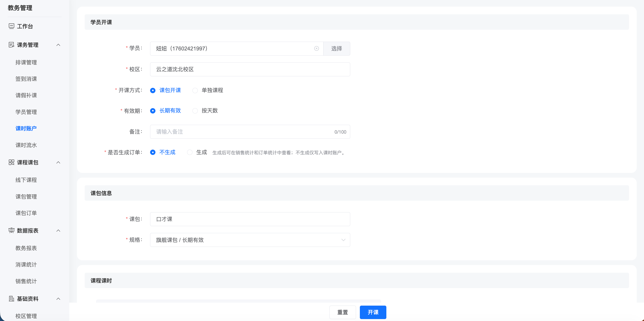The image size is (644, 321).
Task: Click the 校区 input field
Action: (x=250, y=69)
